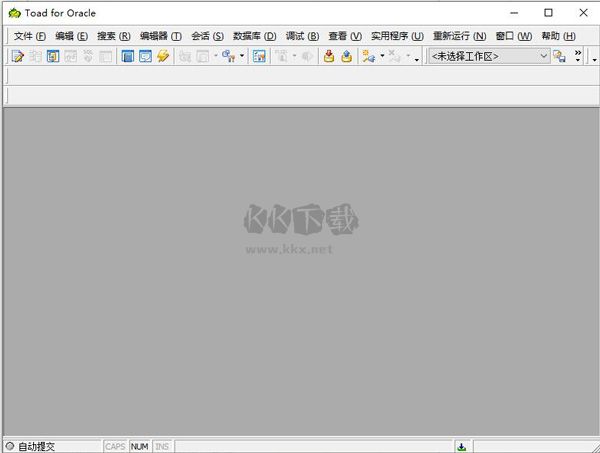The image size is (600, 453).
Task: Open the 帮助 (H) menu
Action: click(x=558, y=36)
